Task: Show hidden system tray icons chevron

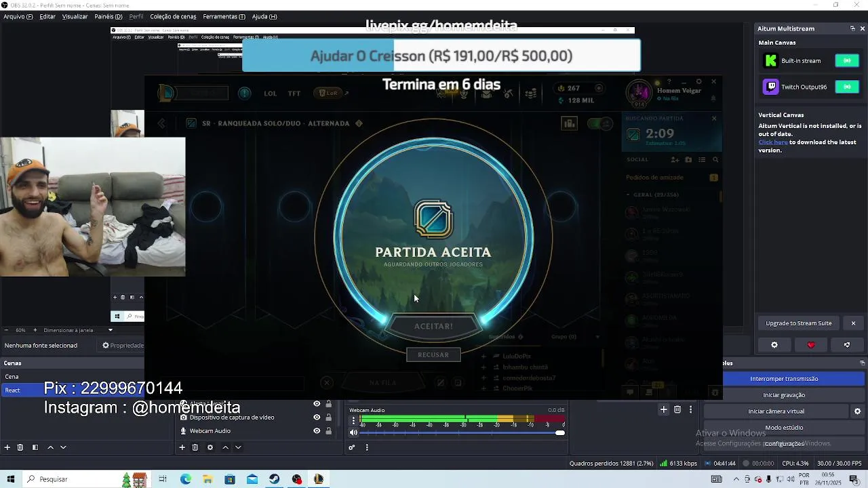Action: [737, 479]
